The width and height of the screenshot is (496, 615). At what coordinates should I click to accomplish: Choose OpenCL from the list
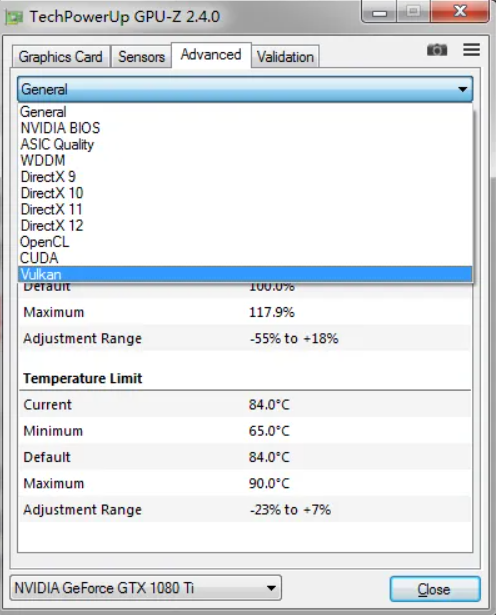(245, 242)
